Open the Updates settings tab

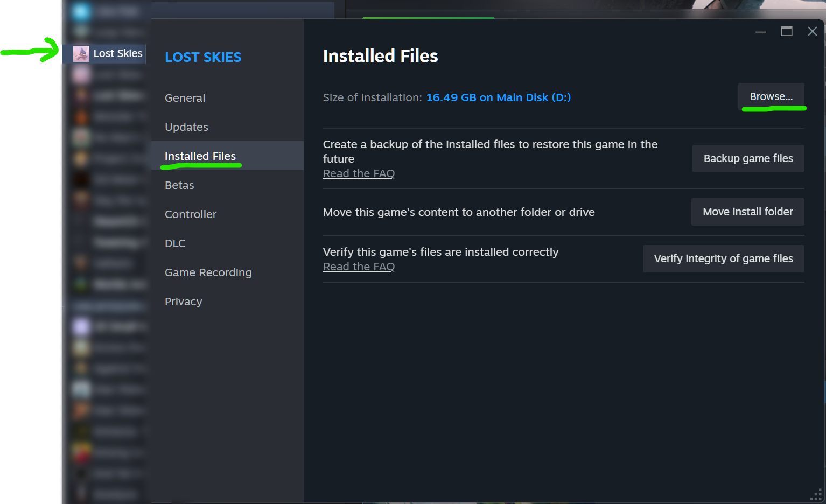pyautogui.click(x=186, y=127)
